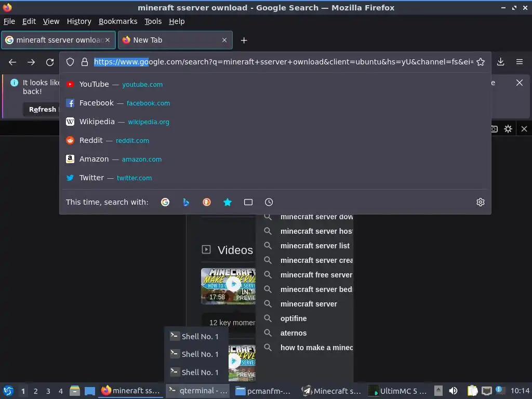Image resolution: width=532 pixels, height=399 pixels.
Task: Open the Edit menu
Action: coord(29,21)
